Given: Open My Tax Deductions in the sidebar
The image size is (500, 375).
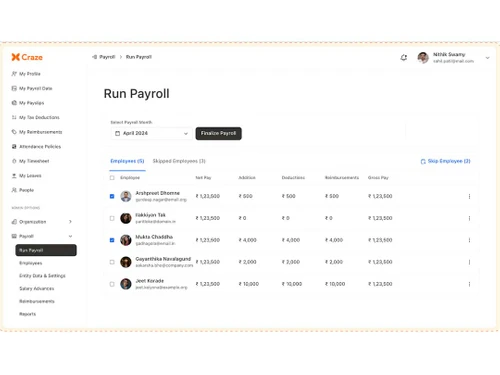Looking at the screenshot, I should coord(35,117).
